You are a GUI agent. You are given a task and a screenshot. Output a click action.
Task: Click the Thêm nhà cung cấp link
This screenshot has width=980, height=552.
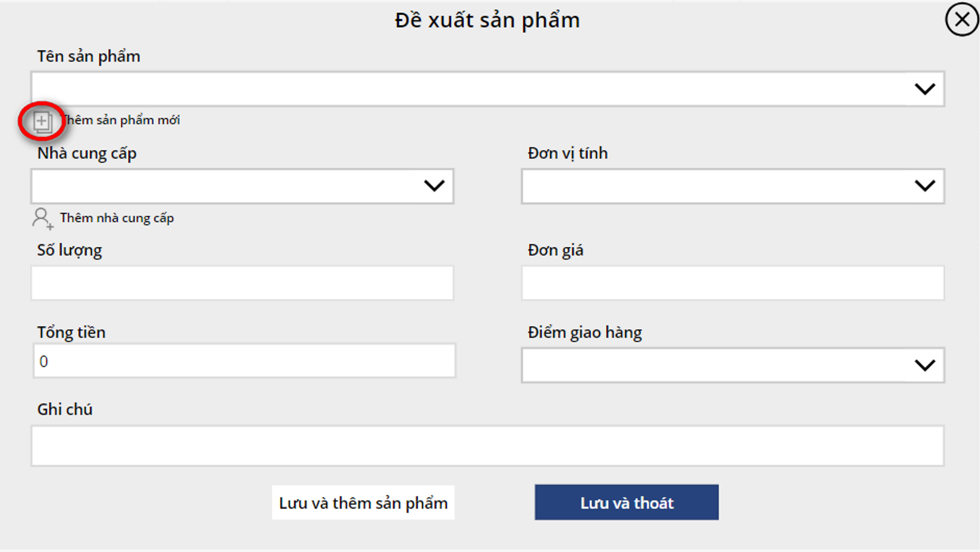(117, 218)
